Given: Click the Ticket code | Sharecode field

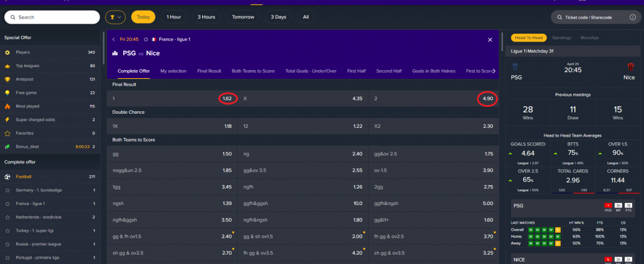Looking at the screenshot, I should point(595,17).
